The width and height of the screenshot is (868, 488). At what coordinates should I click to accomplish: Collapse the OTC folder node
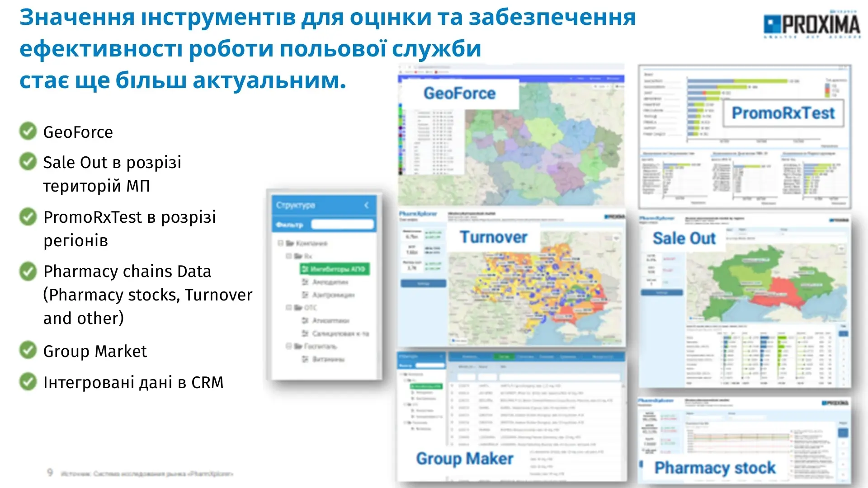coord(288,308)
